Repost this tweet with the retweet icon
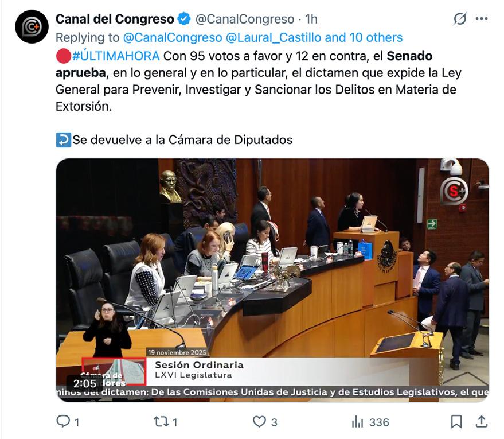Viewport: 504px width, 439px height. pyautogui.click(x=161, y=421)
